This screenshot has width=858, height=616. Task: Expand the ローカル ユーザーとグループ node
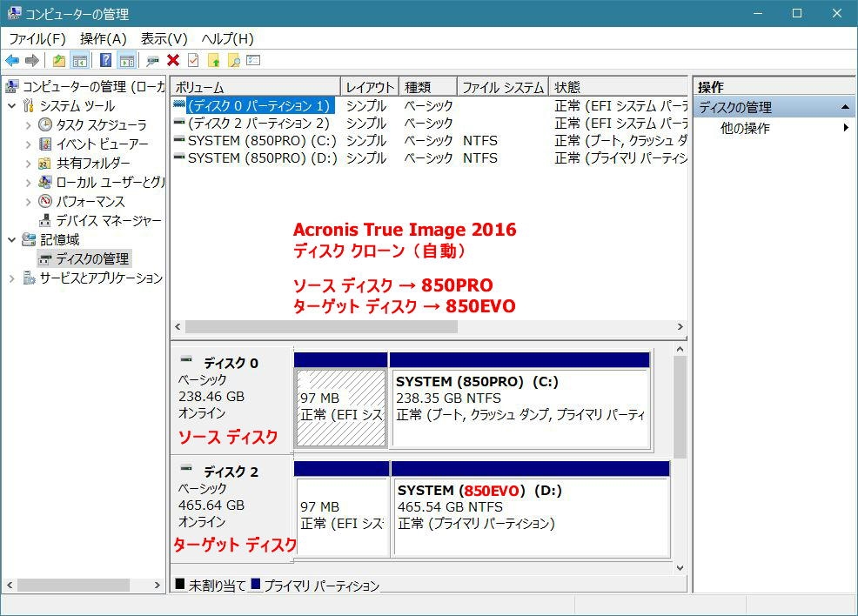pos(28,183)
